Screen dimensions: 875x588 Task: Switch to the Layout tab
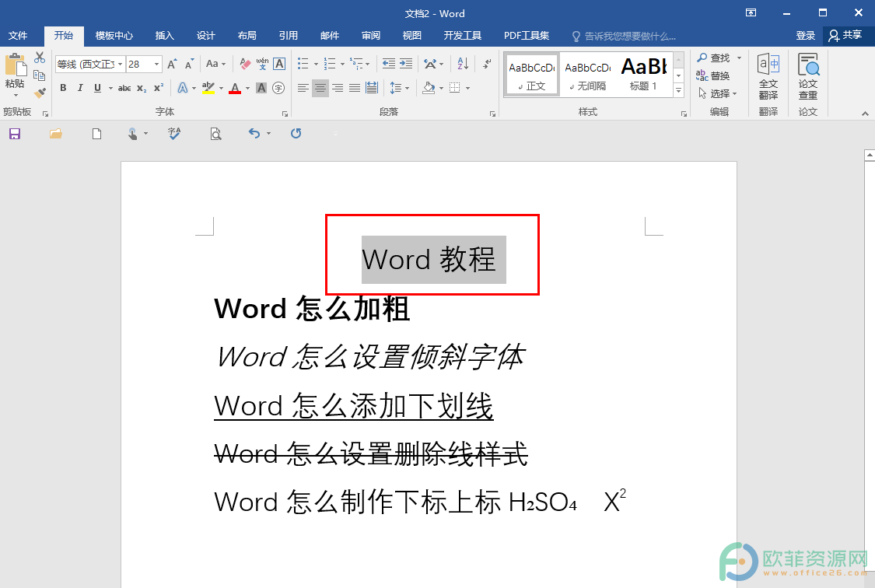click(x=247, y=36)
